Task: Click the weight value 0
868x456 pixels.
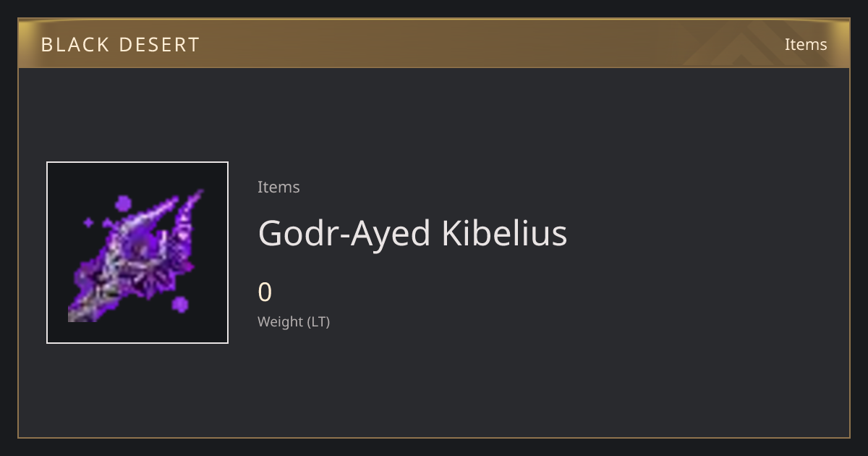Action: pyautogui.click(x=265, y=292)
